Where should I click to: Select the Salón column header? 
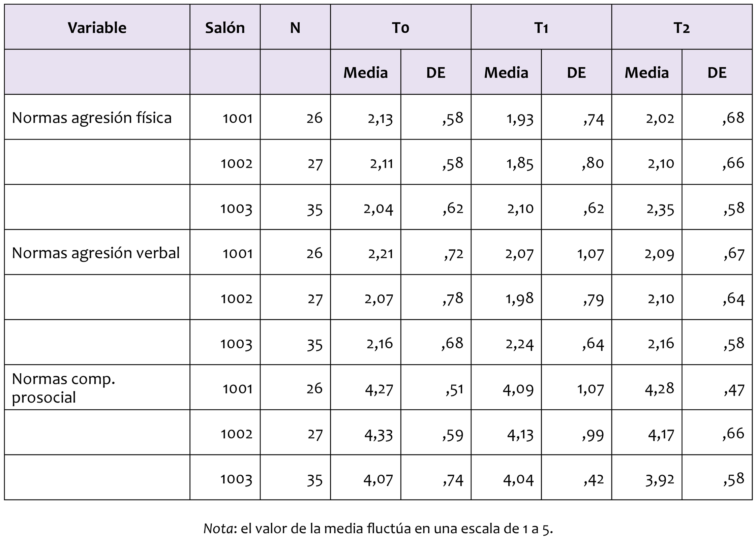[225, 28]
